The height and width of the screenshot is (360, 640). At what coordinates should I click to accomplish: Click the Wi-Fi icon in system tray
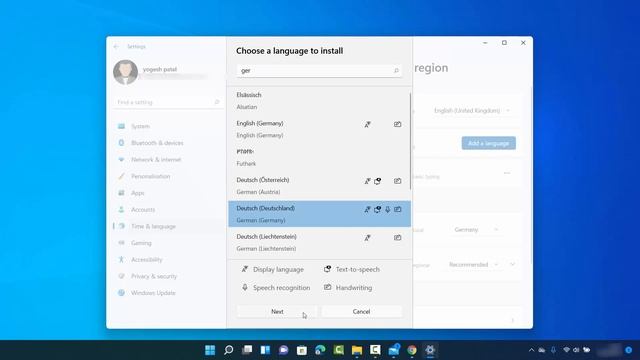click(x=567, y=350)
